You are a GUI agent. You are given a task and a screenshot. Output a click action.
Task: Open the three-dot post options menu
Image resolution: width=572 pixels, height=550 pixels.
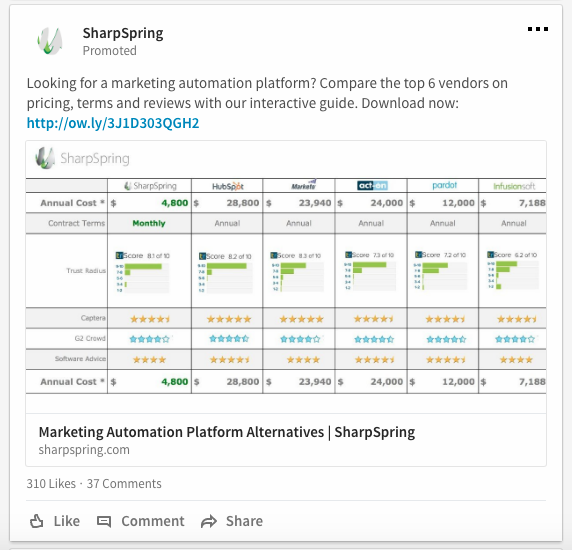pyautogui.click(x=538, y=29)
